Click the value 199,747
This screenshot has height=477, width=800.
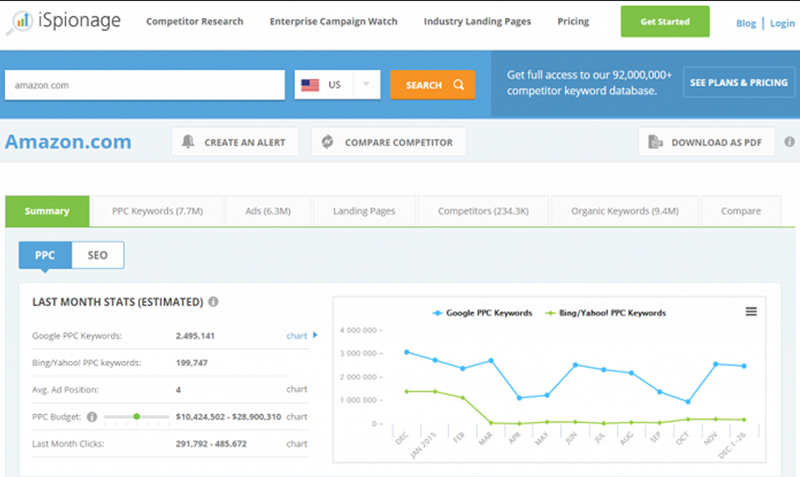click(x=191, y=363)
